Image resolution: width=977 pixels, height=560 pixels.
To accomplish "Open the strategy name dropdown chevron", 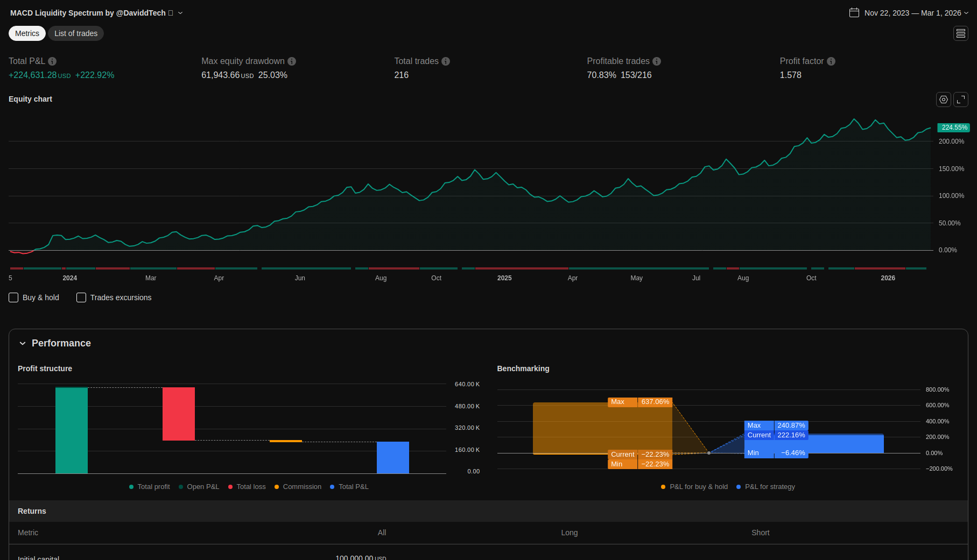I will tap(180, 13).
